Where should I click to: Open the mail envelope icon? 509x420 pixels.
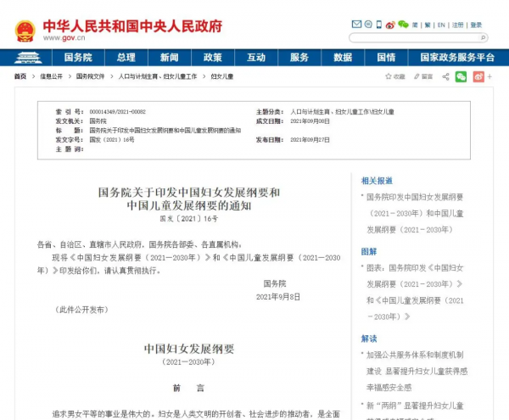(356, 25)
